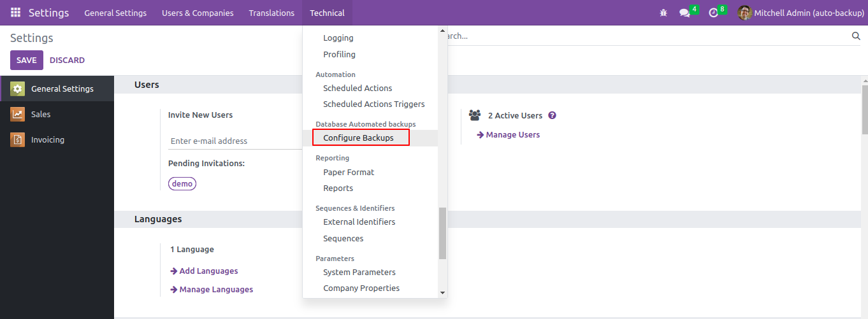Open the apps grid menu icon
The image size is (868, 319).
[15, 13]
